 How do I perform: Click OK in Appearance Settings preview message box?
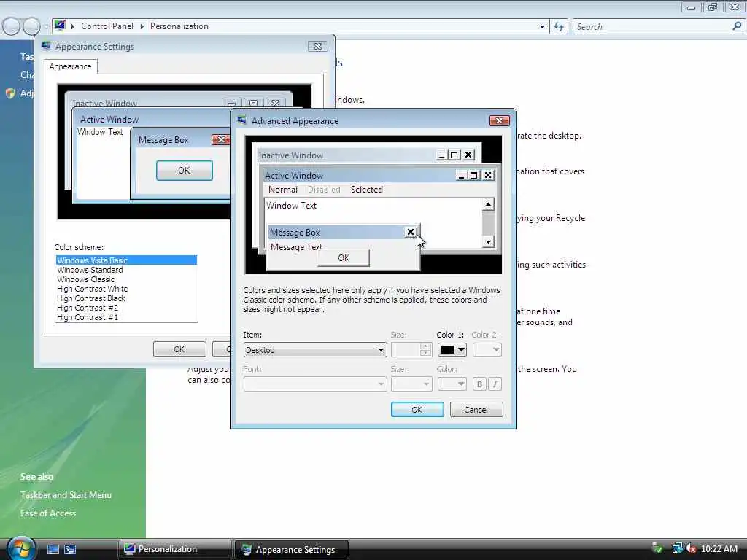[185, 171]
